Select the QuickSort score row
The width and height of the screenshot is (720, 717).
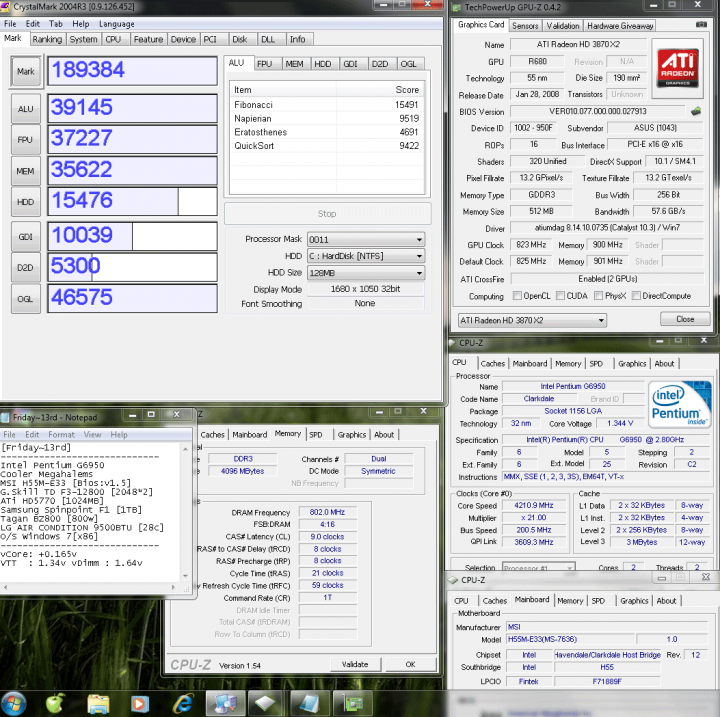[326, 146]
